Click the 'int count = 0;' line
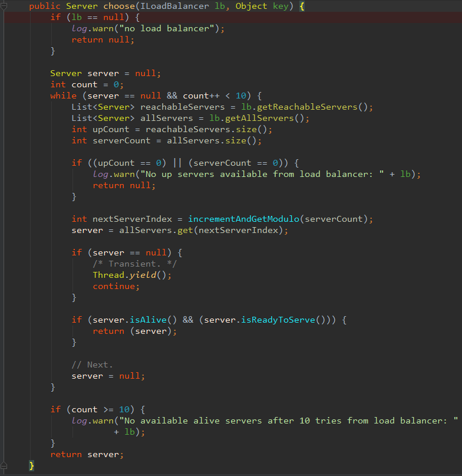Screen dimensions: 462x476 point(87,85)
